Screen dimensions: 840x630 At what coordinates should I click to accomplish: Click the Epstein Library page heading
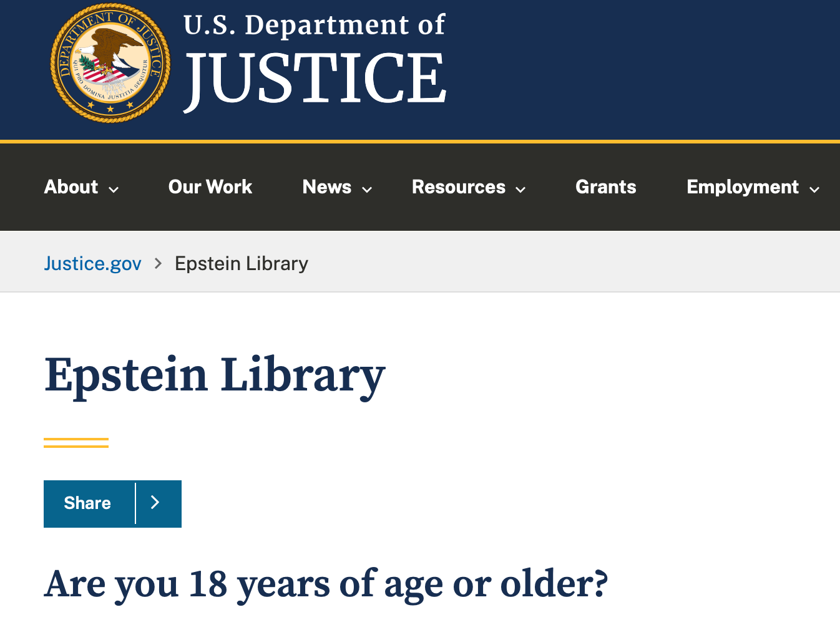215,376
